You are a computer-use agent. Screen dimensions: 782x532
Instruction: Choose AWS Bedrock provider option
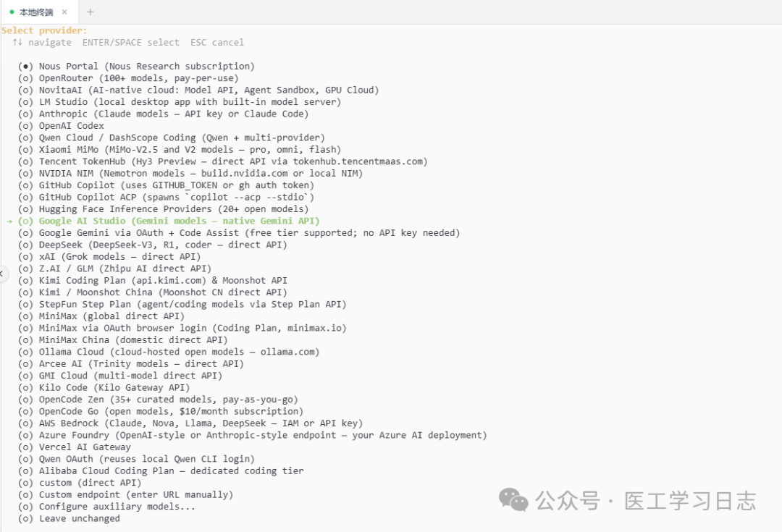pos(190,423)
